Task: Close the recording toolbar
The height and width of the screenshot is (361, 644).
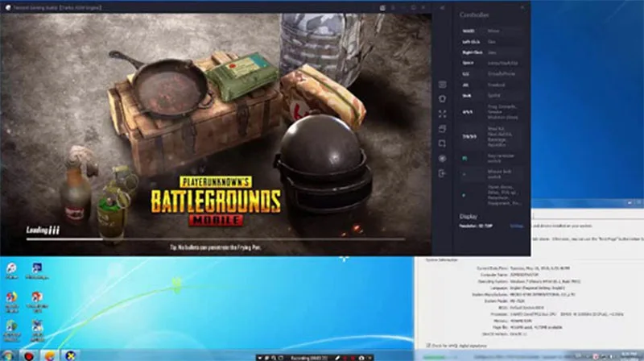Action: click(370, 358)
